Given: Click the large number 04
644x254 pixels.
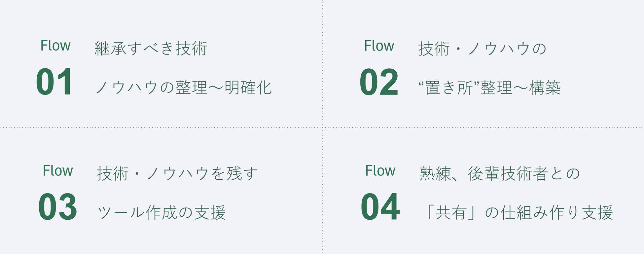Looking at the screenshot, I should click(x=380, y=207).
